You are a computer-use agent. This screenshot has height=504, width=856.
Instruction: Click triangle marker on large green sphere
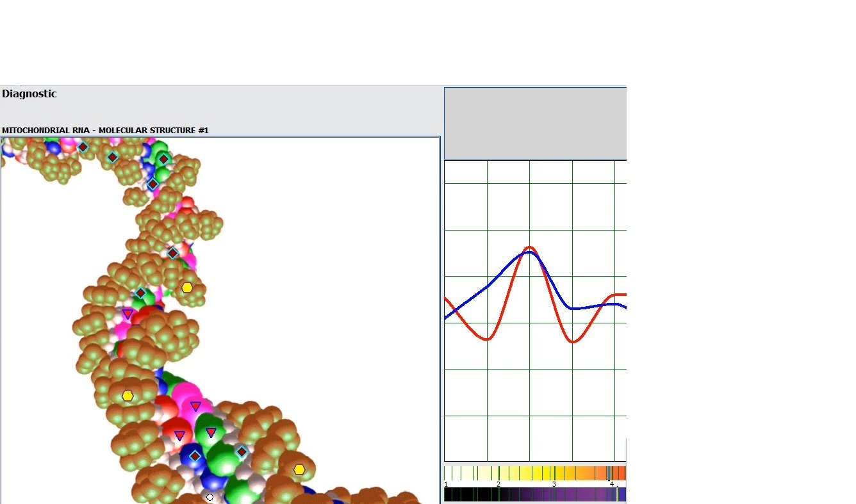click(x=211, y=433)
